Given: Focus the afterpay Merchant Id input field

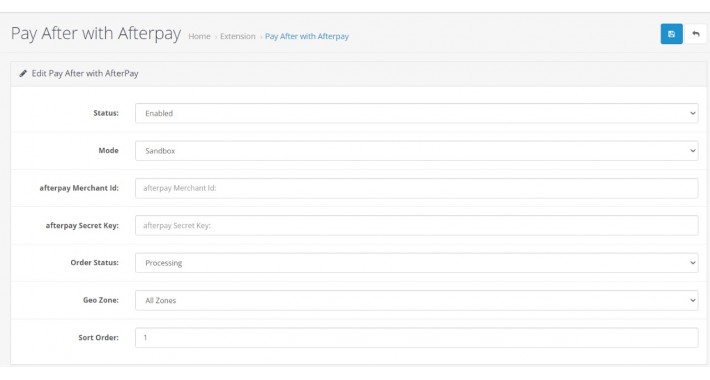Looking at the screenshot, I should [x=417, y=188].
